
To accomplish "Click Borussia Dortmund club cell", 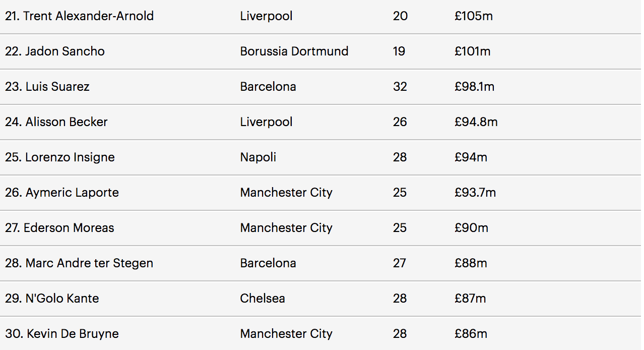I will point(294,51).
